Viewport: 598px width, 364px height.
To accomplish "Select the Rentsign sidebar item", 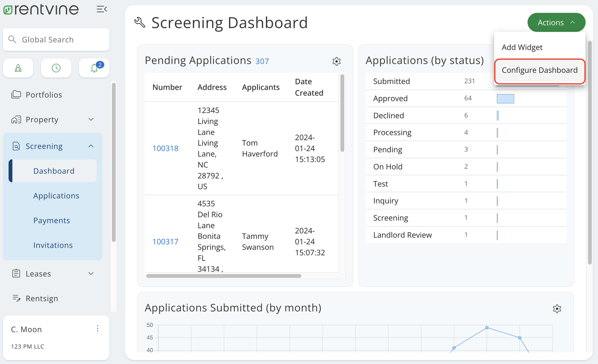I will pyautogui.click(x=42, y=298).
